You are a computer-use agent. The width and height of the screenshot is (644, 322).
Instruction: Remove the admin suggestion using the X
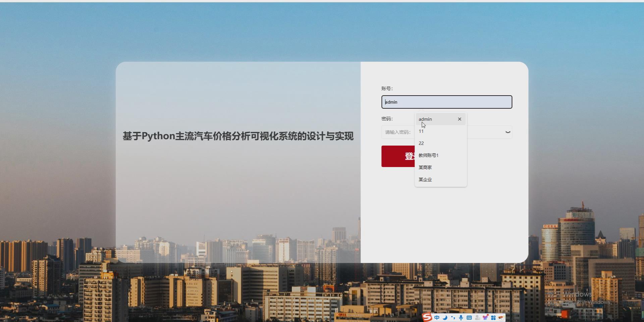(x=460, y=119)
